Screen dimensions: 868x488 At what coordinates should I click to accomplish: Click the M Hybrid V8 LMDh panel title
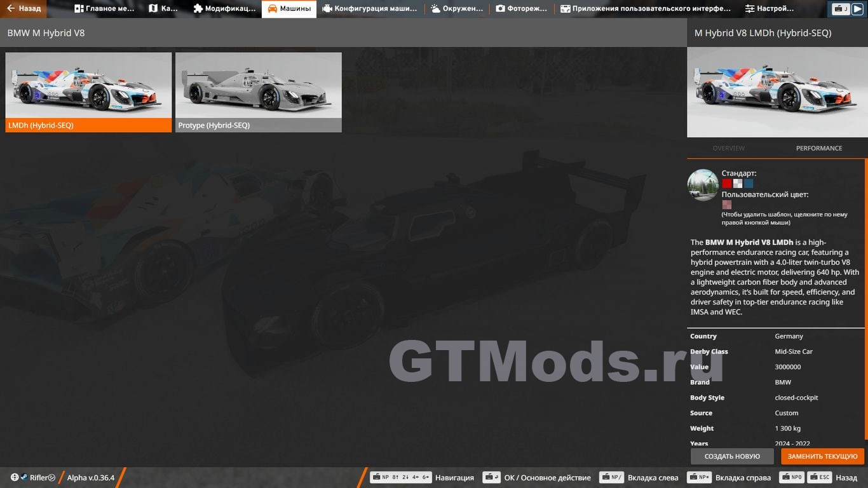pyautogui.click(x=763, y=32)
